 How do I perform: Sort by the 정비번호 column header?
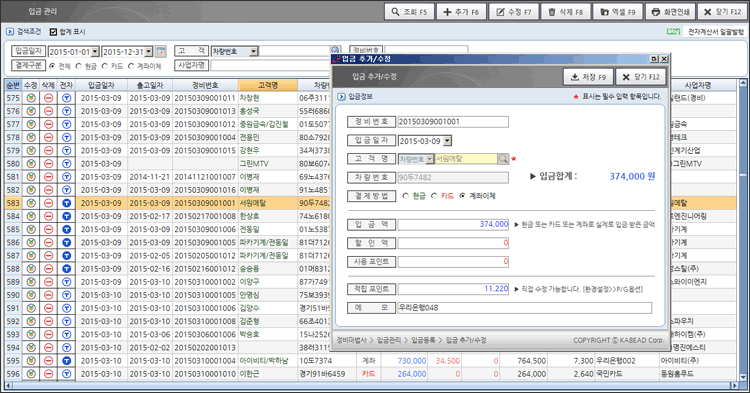tap(205, 85)
